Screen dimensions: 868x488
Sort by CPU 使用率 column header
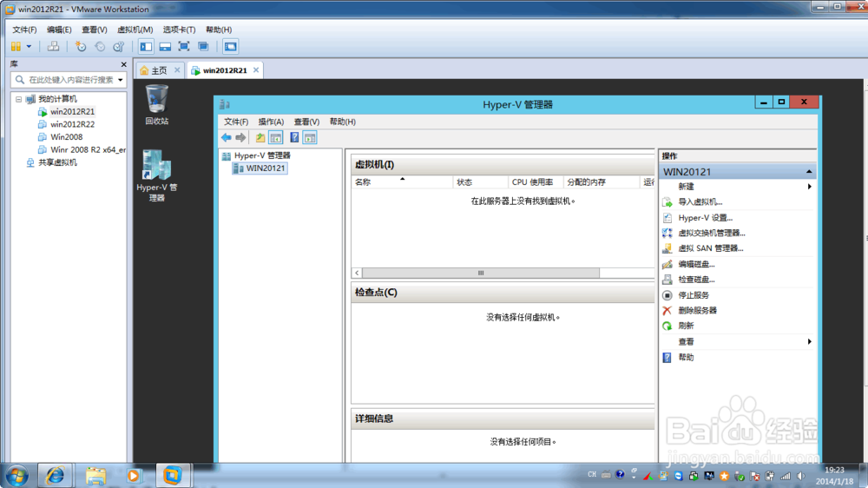point(536,181)
